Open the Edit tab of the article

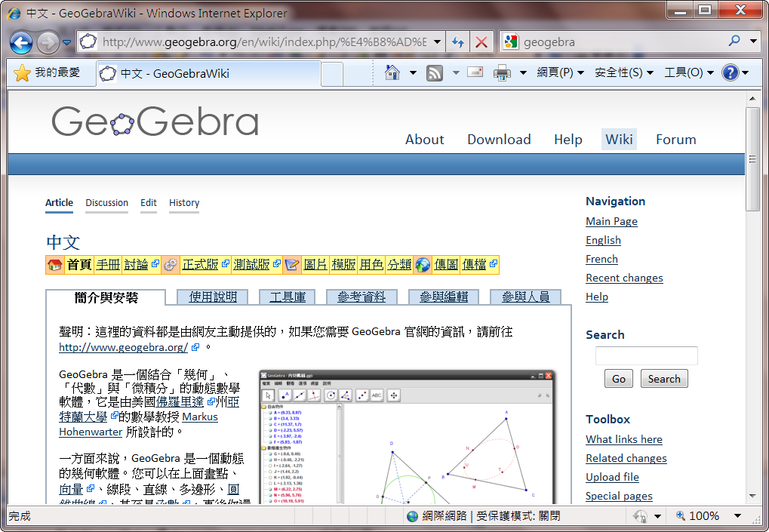148,203
